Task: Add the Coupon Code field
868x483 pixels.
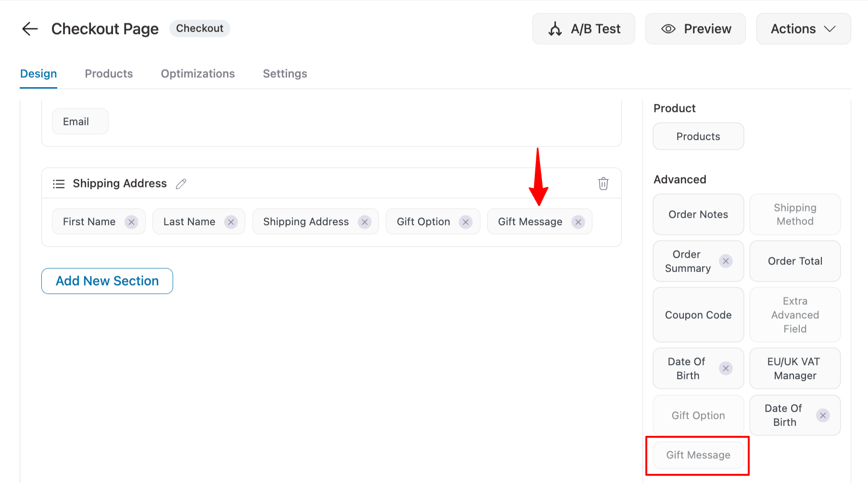Action: tap(698, 315)
